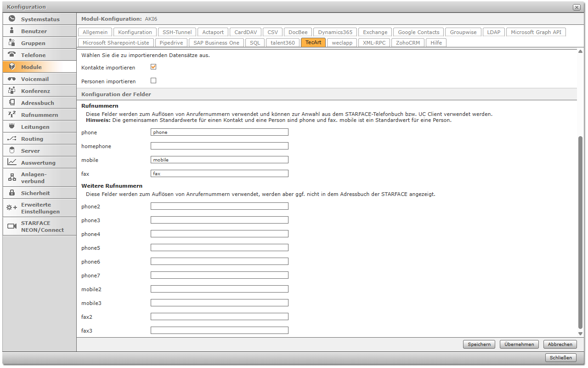
Task: Click the Leitungen plug icon
Action: click(12, 126)
